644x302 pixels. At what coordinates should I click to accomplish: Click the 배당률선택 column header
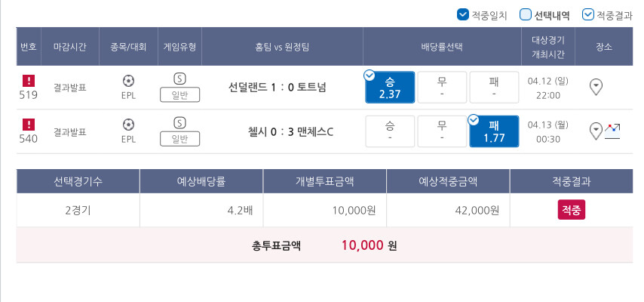[x=441, y=47]
